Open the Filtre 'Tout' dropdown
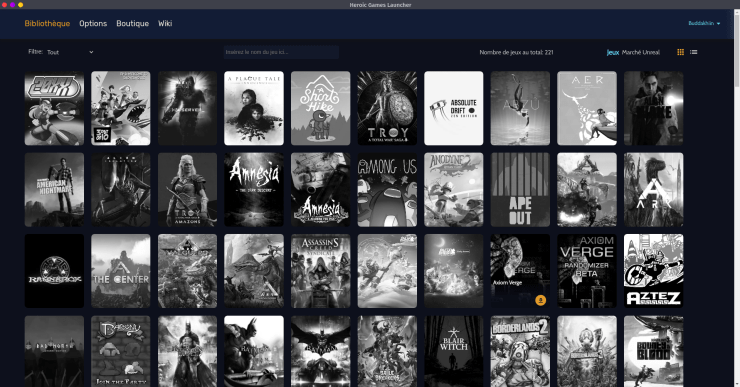 click(x=70, y=52)
